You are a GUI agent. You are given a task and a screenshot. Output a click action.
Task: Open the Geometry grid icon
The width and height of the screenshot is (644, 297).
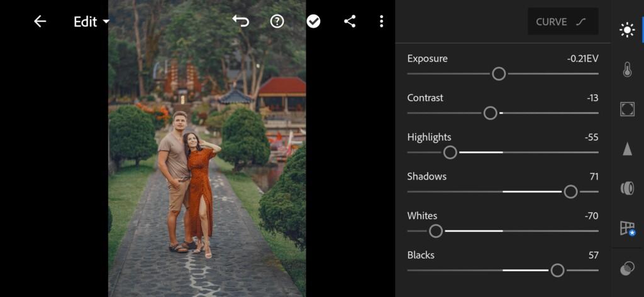click(x=628, y=228)
